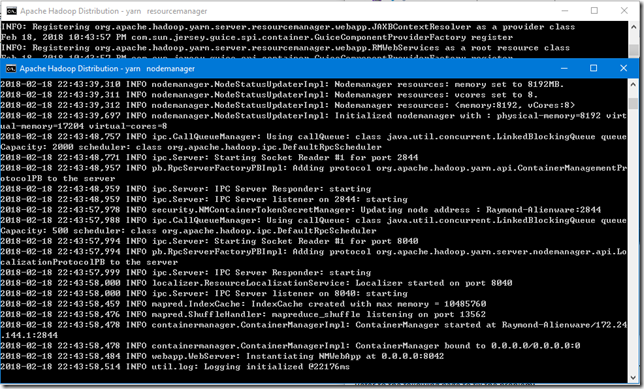Click the 'Instantiating NMWebApp at 0.0.0.0:8042' line
The image size is (644, 389).
(222, 357)
